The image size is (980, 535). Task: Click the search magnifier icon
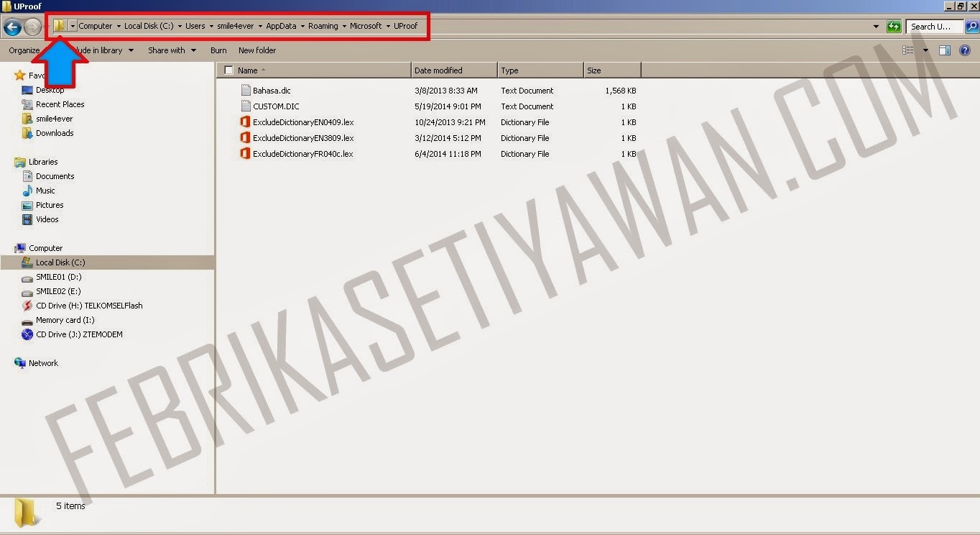click(971, 27)
